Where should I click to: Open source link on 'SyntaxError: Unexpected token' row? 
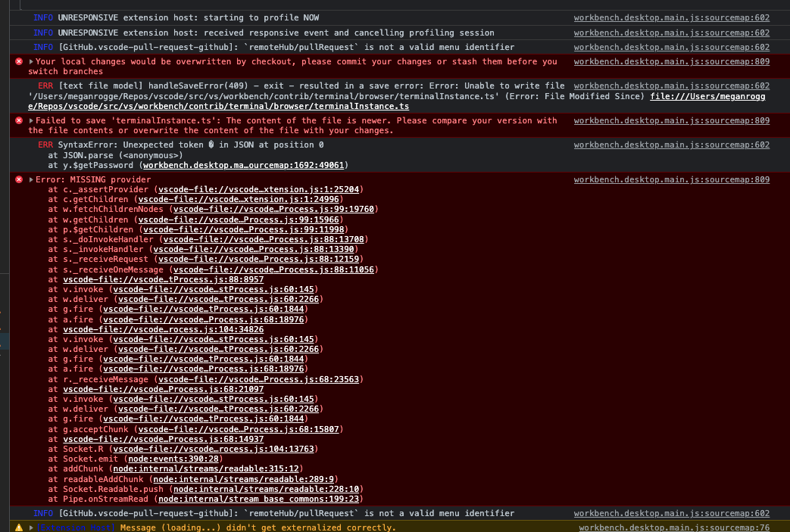pos(672,145)
